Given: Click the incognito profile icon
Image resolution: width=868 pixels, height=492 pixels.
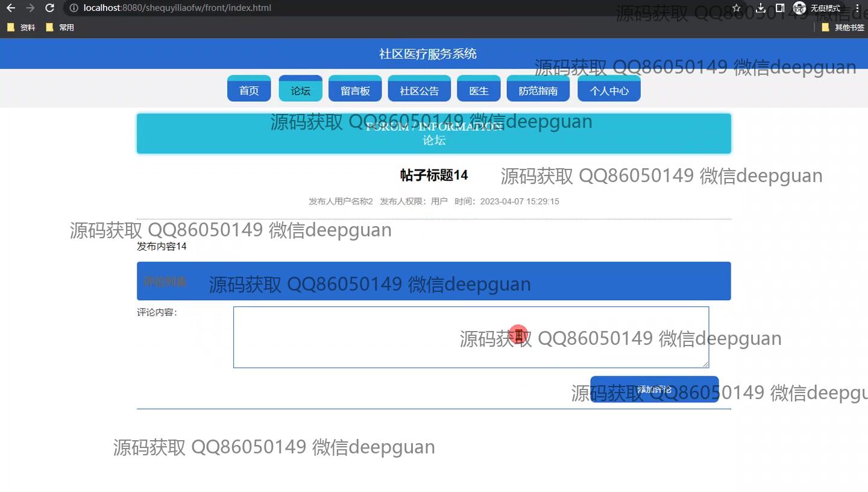Looking at the screenshot, I should click(799, 8).
